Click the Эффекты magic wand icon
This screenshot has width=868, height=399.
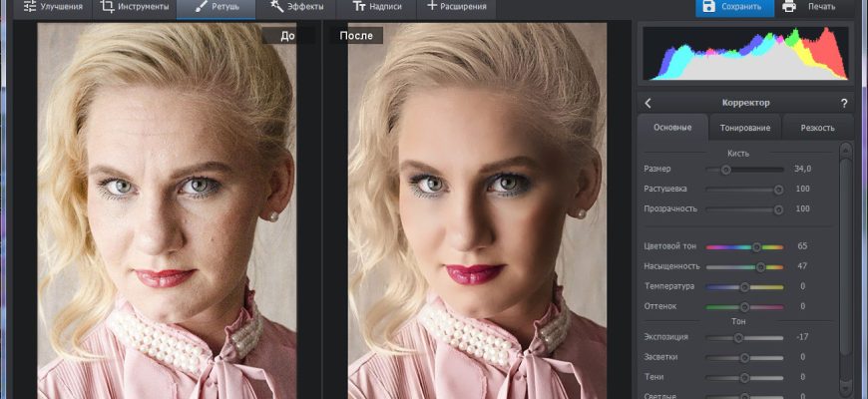tap(276, 7)
